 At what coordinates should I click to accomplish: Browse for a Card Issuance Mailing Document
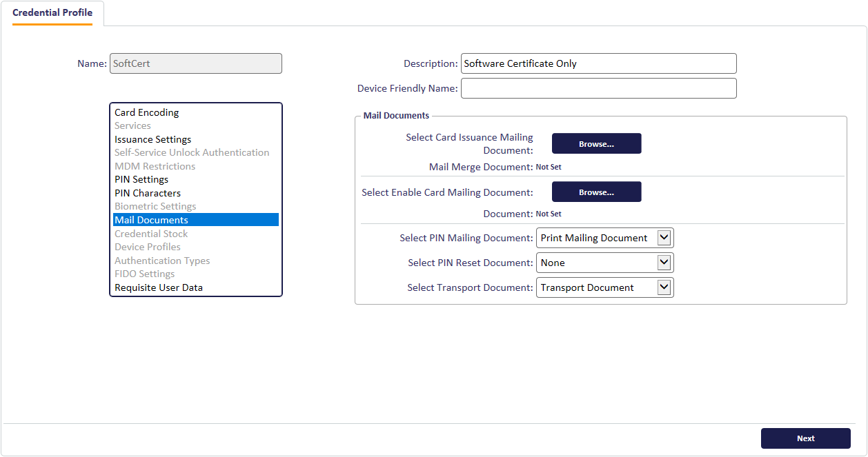tap(596, 143)
